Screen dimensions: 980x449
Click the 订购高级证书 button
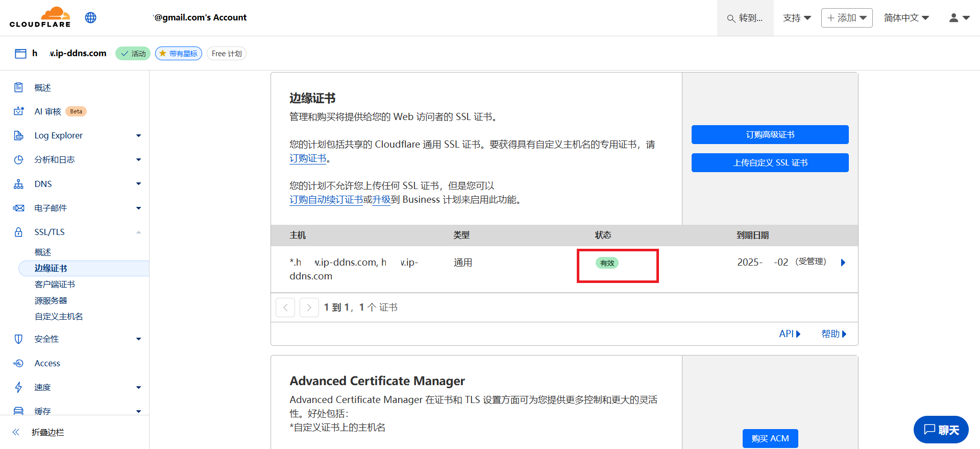(770, 135)
